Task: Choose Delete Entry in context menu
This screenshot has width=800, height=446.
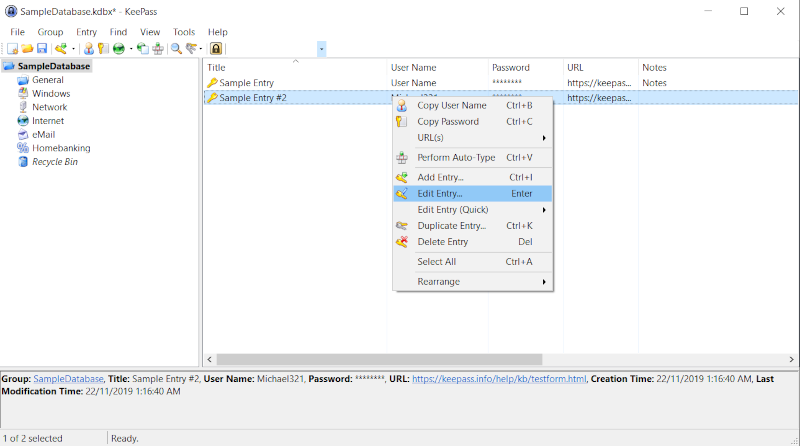Action: [x=473, y=242]
